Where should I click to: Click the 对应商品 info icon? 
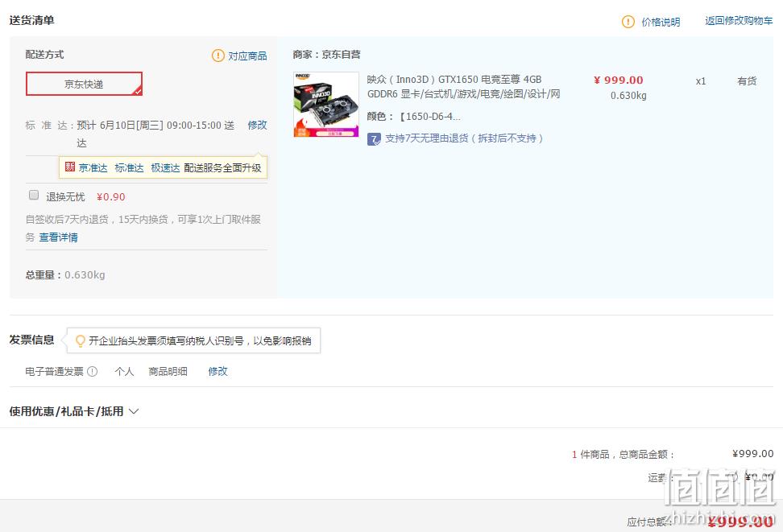[218, 56]
